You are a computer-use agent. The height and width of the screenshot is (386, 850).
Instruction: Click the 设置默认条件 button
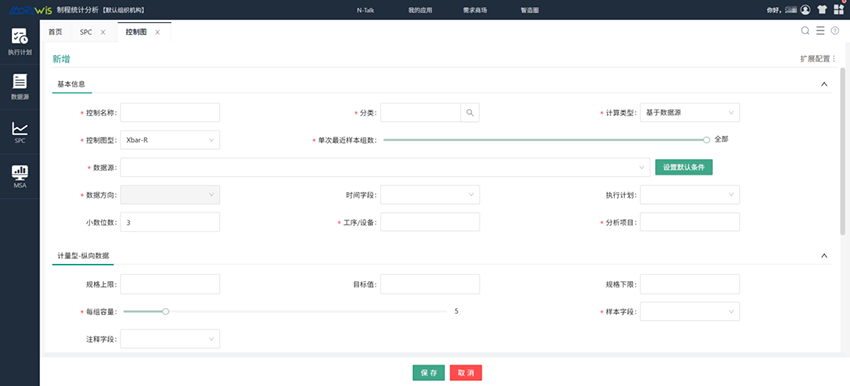click(x=684, y=168)
